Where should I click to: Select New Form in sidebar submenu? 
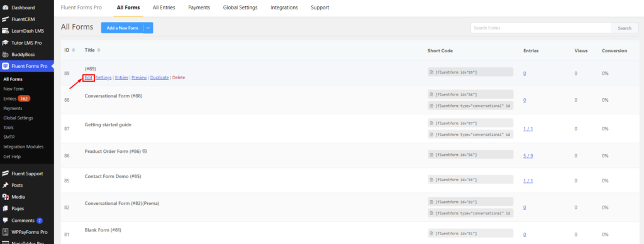tap(14, 89)
